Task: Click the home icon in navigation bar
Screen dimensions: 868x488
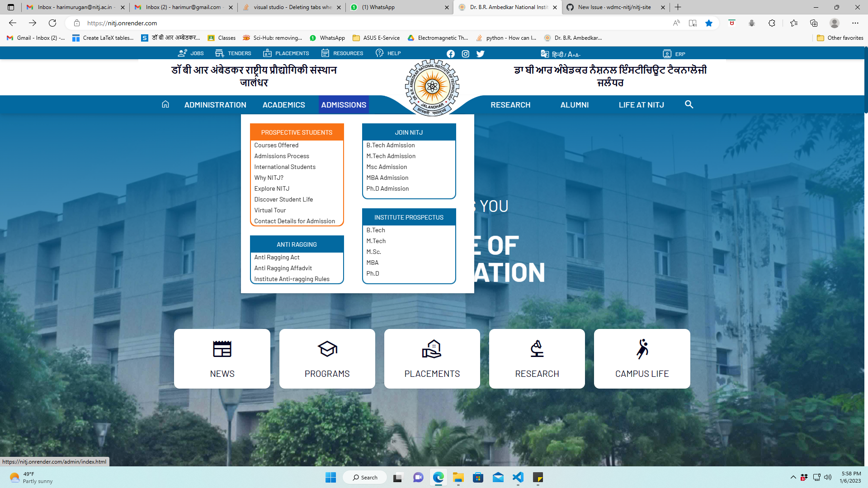Action: click(x=165, y=104)
